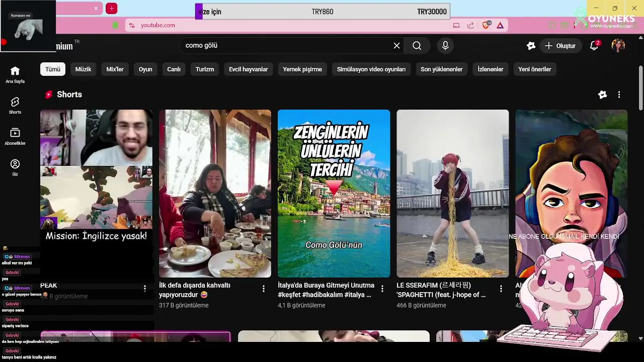Select the Canlı filter chip
This screenshot has width=644, height=362.
coord(174,69)
